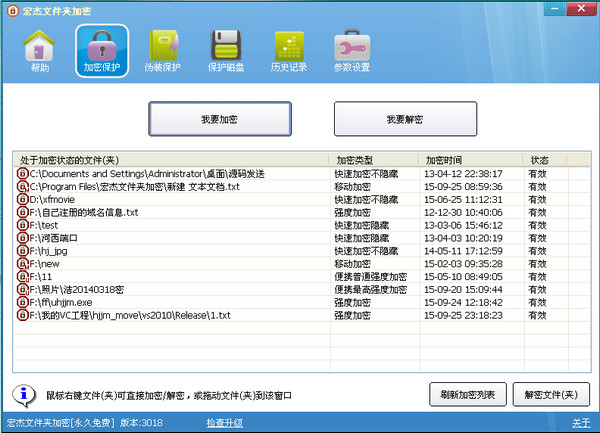Click lock icon beside D:\xfmovie entry
The width and height of the screenshot is (600, 433).
(22, 200)
